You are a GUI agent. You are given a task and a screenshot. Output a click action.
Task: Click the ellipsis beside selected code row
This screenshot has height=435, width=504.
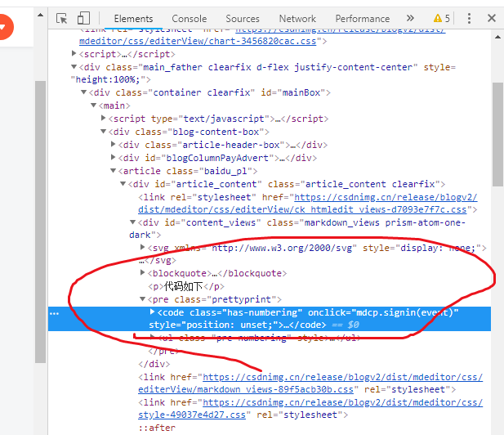click(x=54, y=313)
